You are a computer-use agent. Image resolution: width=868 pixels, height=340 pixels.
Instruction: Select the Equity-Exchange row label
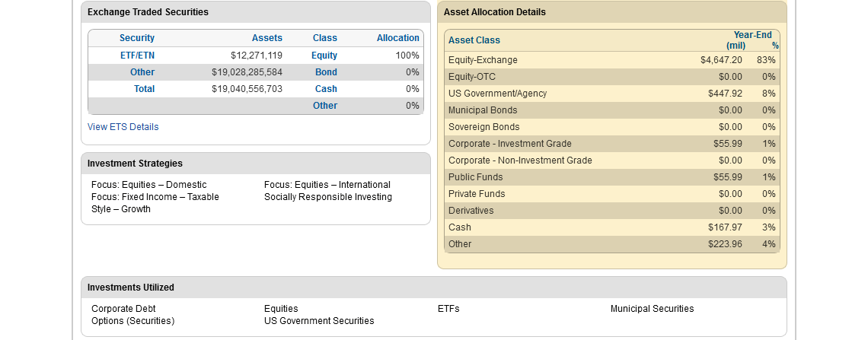(x=483, y=60)
